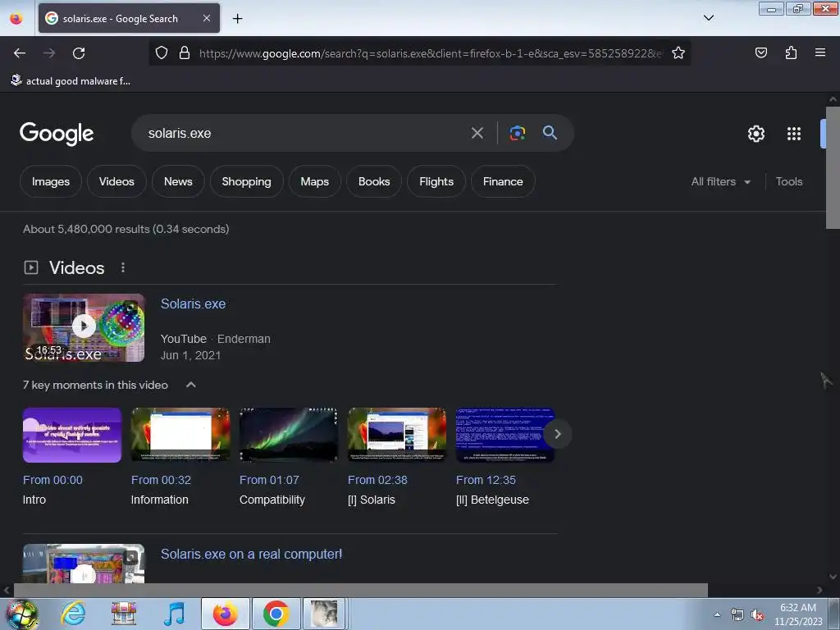Select the Finance filter chip
The width and height of the screenshot is (840, 630).
click(x=503, y=181)
